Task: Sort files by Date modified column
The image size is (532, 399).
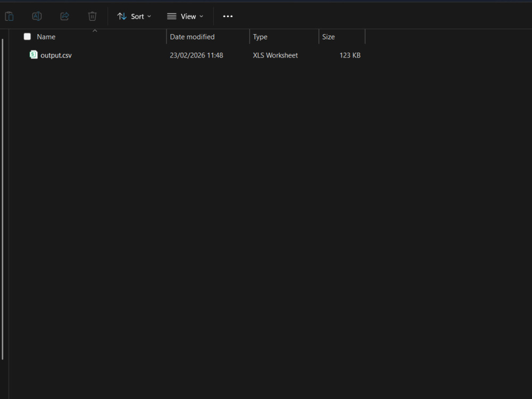Action: pos(192,37)
